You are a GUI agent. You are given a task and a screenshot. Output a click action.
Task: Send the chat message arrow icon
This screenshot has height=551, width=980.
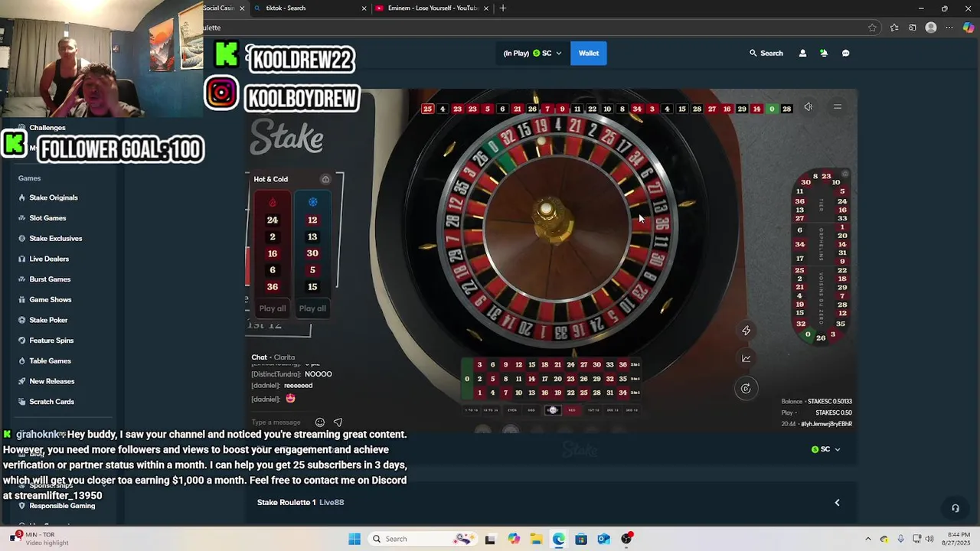click(x=338, y=422)
